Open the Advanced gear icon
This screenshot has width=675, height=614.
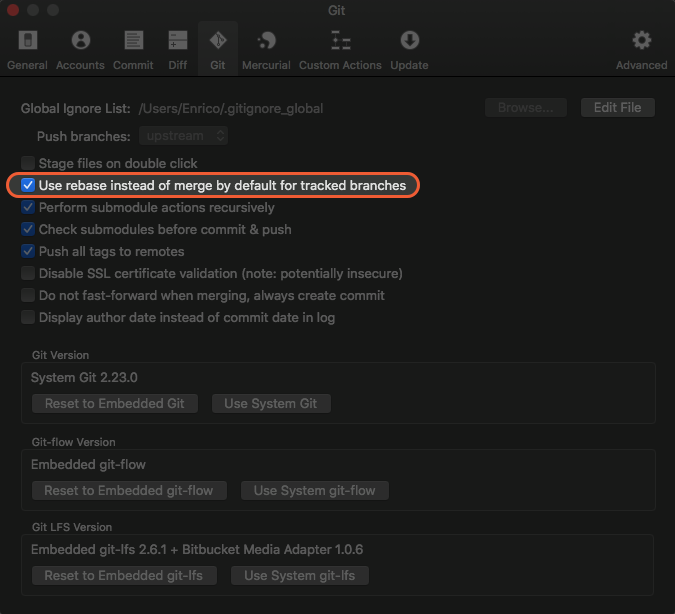(641, 40)
